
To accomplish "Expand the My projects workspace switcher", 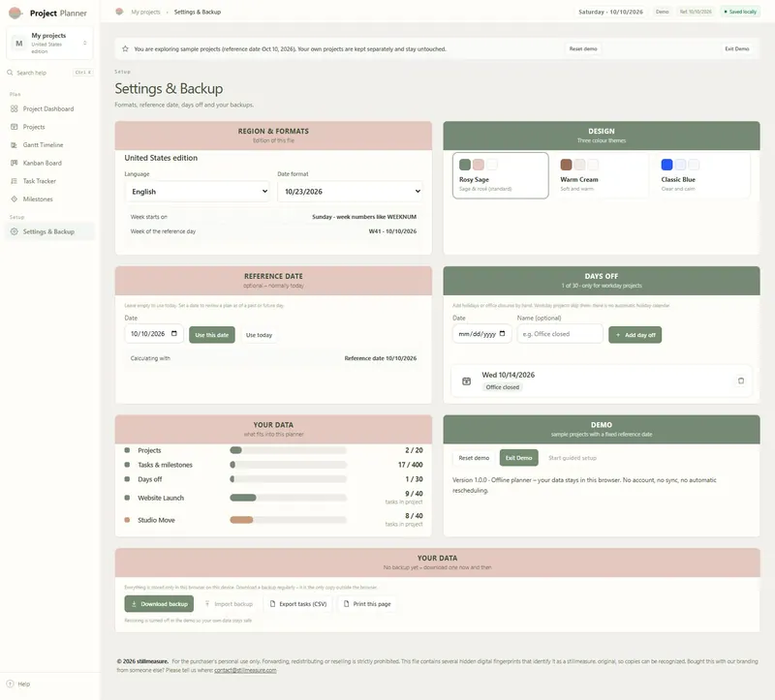I will pyautogui.click(x=49, y=44).
